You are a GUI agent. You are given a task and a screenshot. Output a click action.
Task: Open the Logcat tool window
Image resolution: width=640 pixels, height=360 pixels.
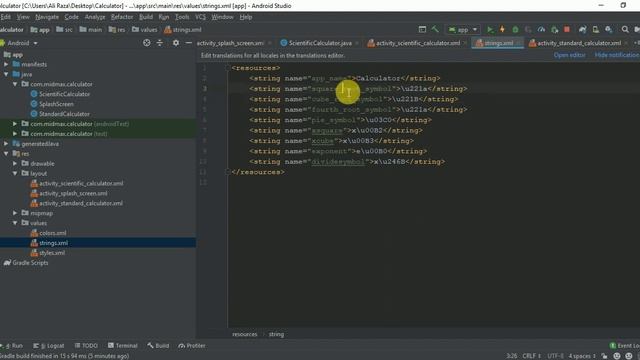(x=49, y=346)
